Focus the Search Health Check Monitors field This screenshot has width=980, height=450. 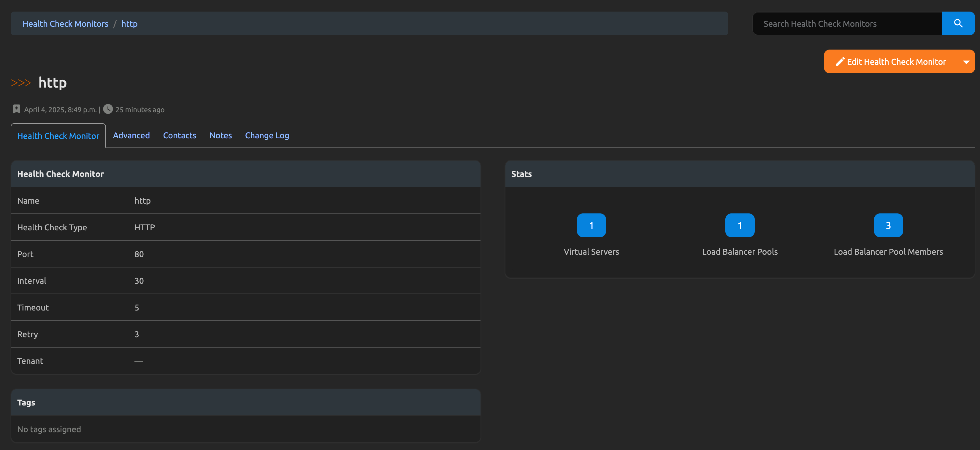coord(847,23)
